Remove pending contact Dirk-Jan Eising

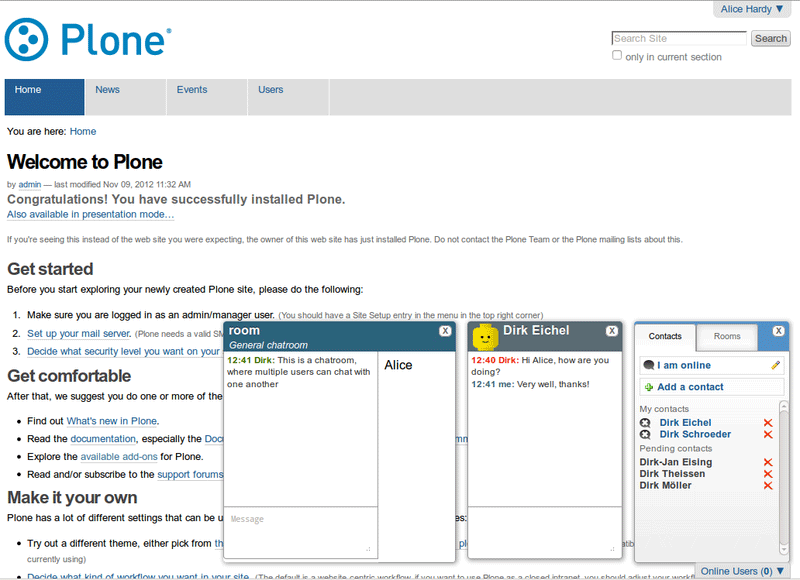768,462
